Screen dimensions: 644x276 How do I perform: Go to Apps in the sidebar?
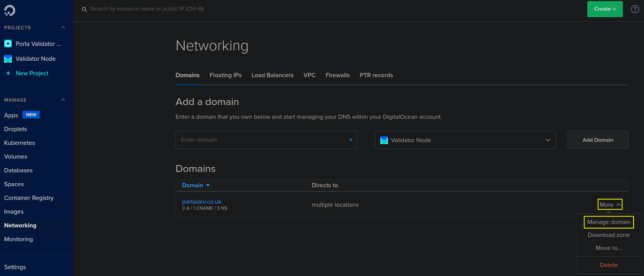click(x=11, y=115)
